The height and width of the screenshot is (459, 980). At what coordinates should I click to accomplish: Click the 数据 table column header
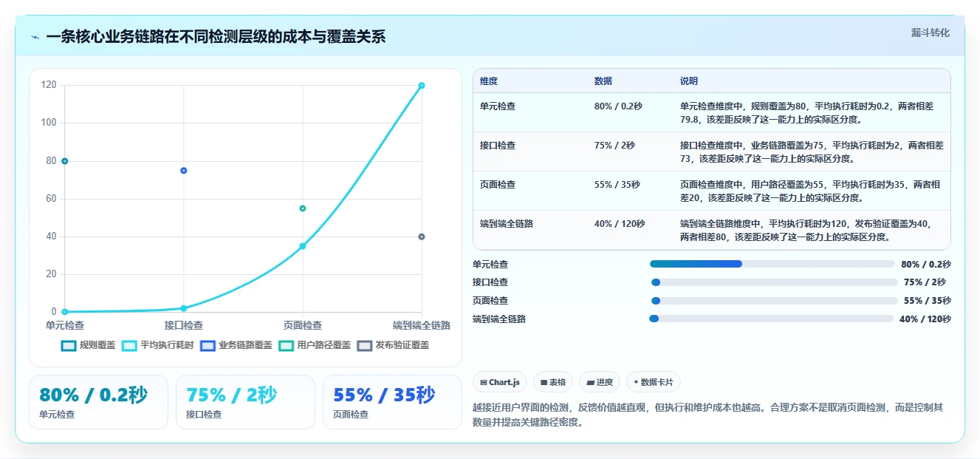pos(603,81)
